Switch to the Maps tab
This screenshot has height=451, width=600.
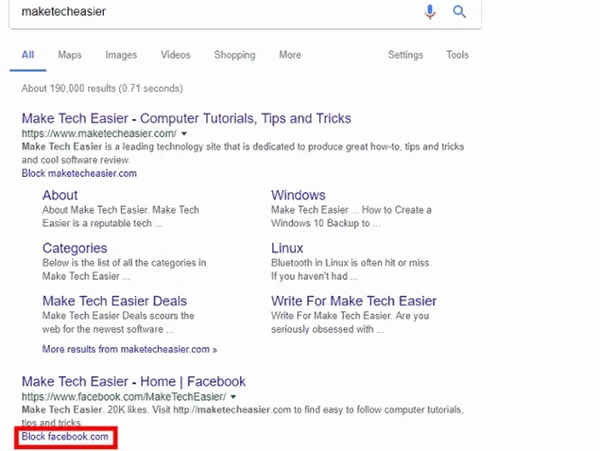pos(70,55)
